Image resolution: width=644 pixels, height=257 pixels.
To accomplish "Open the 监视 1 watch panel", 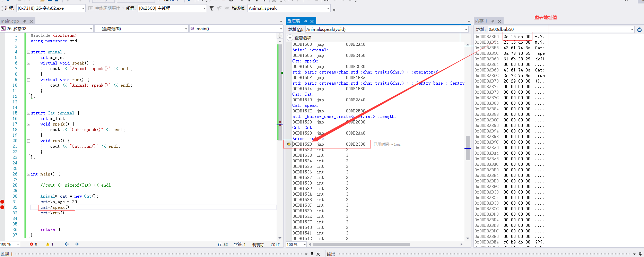I will (x=7, y=254).
